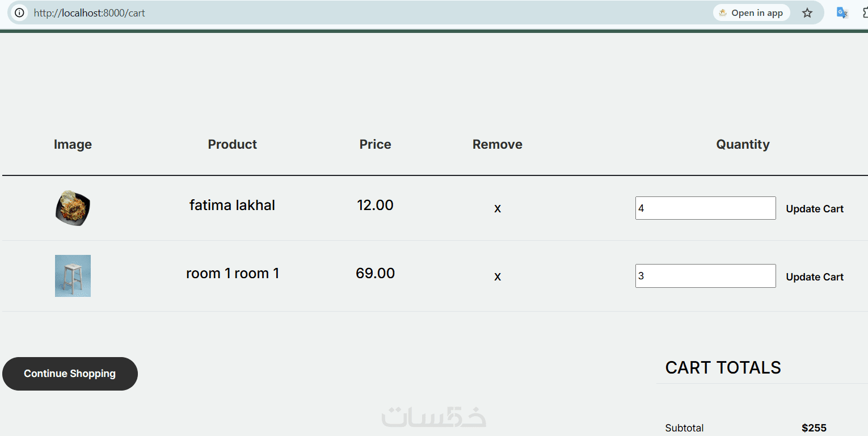Open the stool product thumbnail
Viewport: 868px width, 436px height.
pyautogui.click(x=73, y=276)
